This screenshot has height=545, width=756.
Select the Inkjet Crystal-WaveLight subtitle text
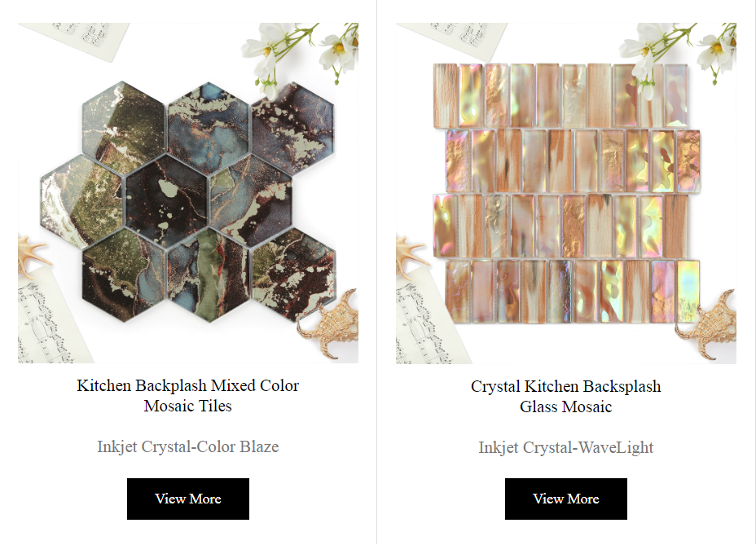pos(566,447)
